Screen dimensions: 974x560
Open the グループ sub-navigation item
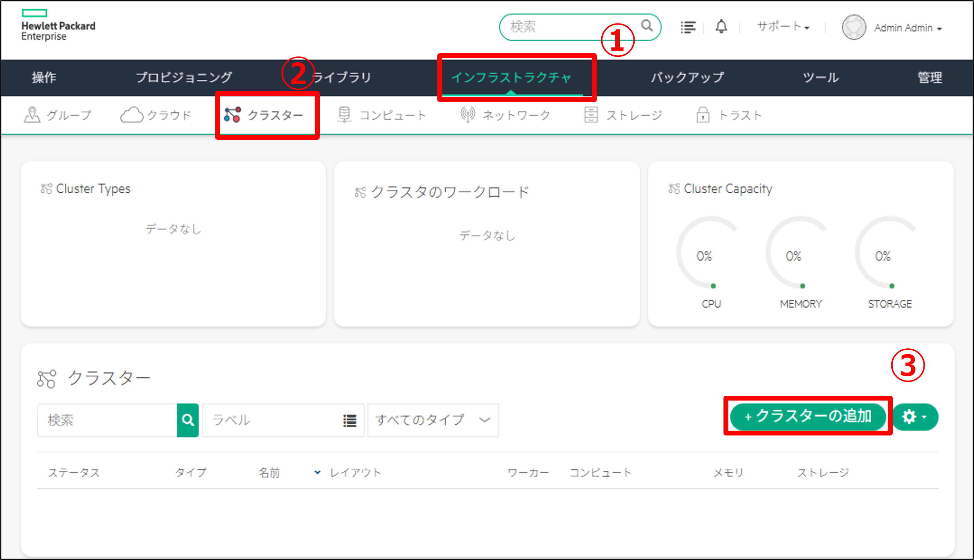point(58,115)
